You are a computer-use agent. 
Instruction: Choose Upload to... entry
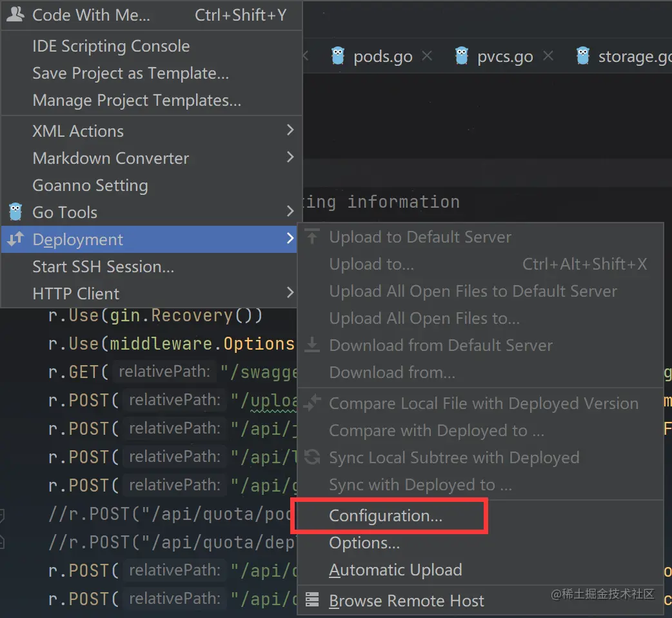pyautogui.click(x=480, y=264)
